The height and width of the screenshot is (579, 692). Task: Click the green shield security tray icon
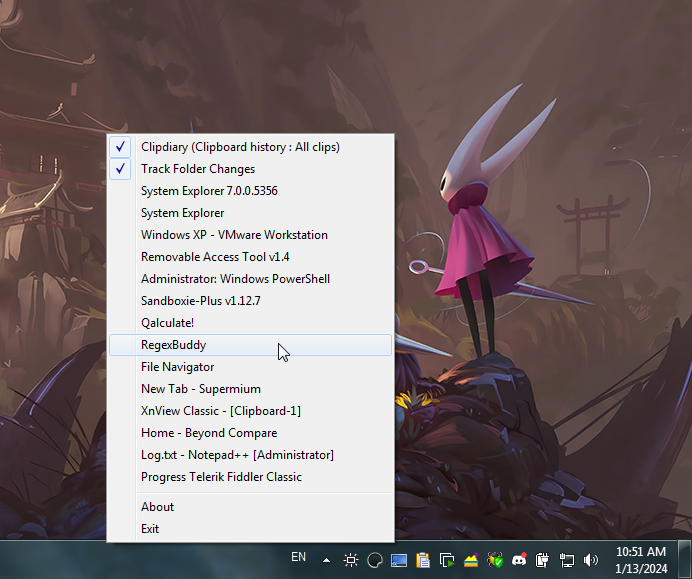pos(495,560)
